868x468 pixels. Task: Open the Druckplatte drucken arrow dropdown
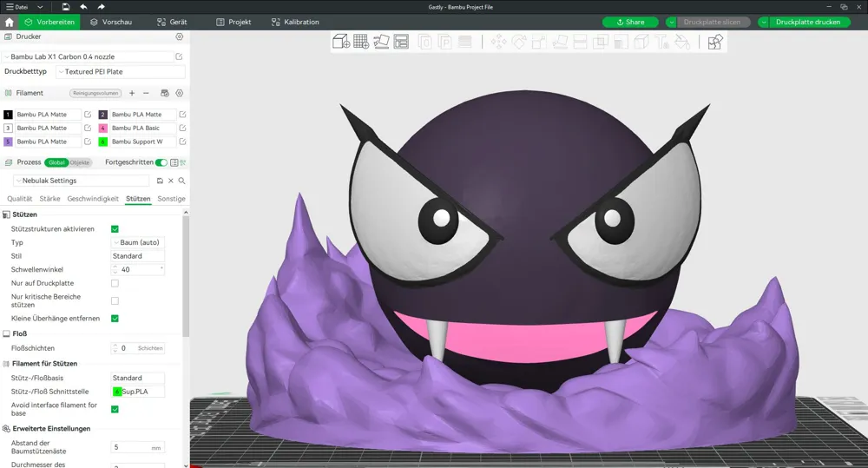[x=763, y=23]
